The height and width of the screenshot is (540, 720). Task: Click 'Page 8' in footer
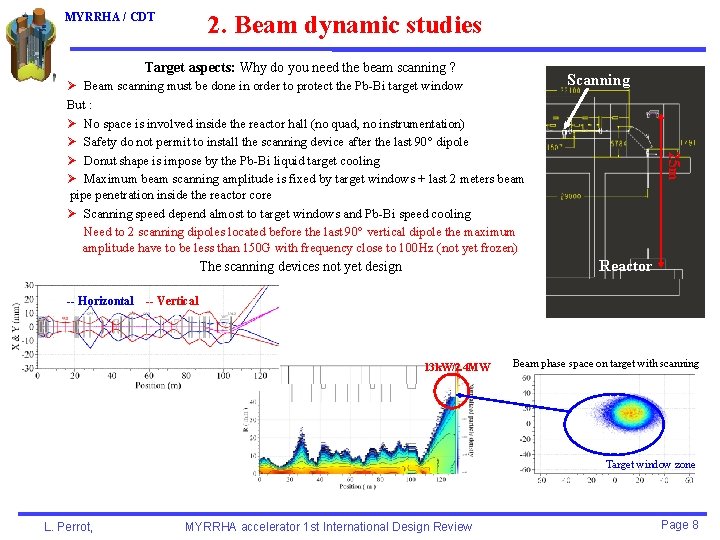[x=680, y=525]
